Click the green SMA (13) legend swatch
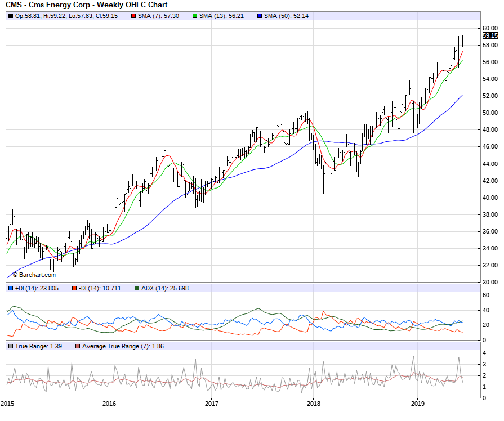 (195, 16)
